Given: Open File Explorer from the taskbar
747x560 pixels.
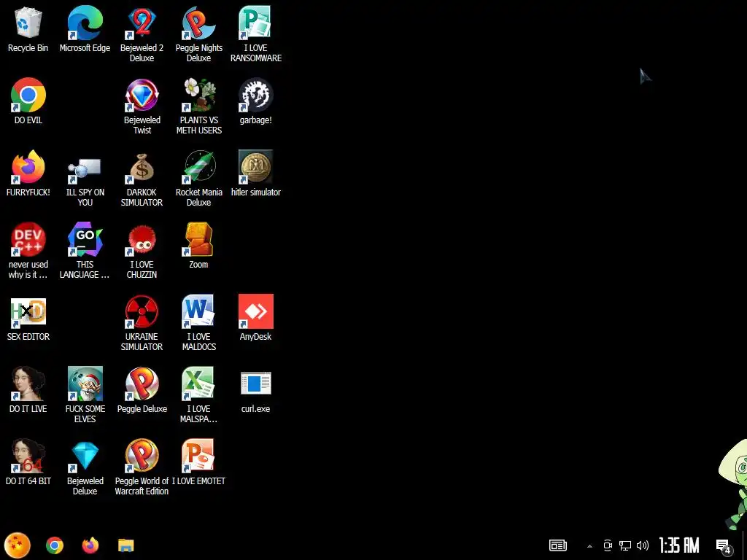Looking at the screenshot, I should (125, 545).
